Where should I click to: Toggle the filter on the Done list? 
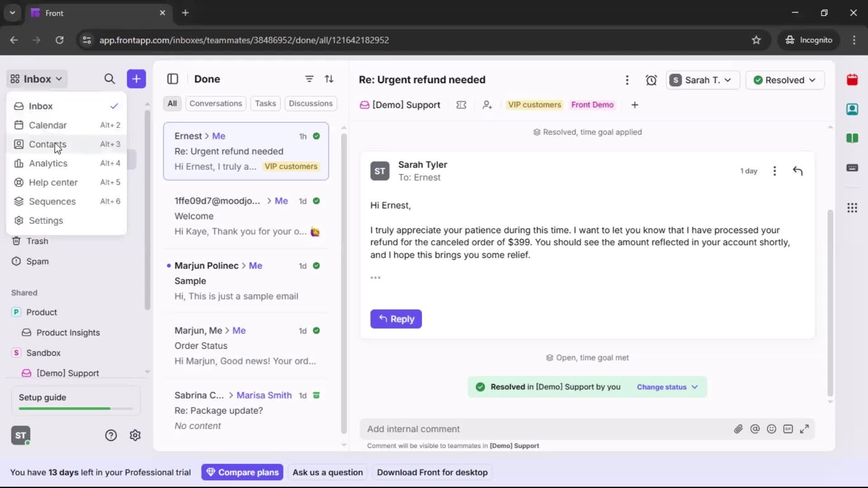tap(309, 79)
